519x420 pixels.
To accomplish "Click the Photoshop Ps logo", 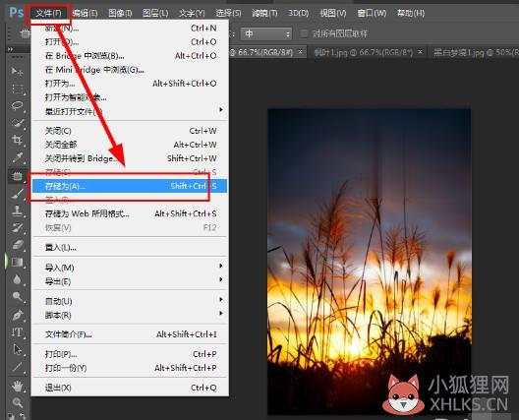I will point(16,13).
